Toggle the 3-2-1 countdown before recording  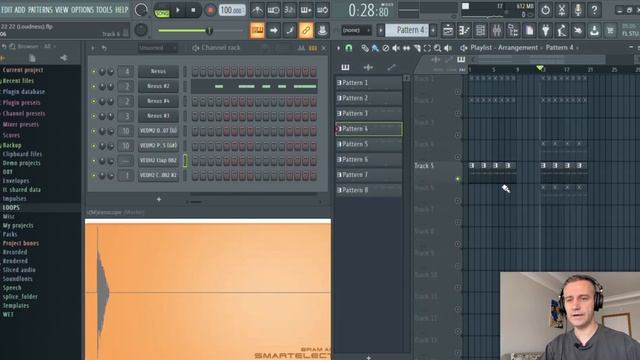[x=290, y=10]
